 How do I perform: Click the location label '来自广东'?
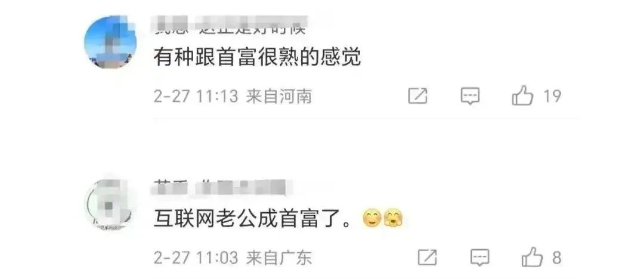[x=279, y=258]
